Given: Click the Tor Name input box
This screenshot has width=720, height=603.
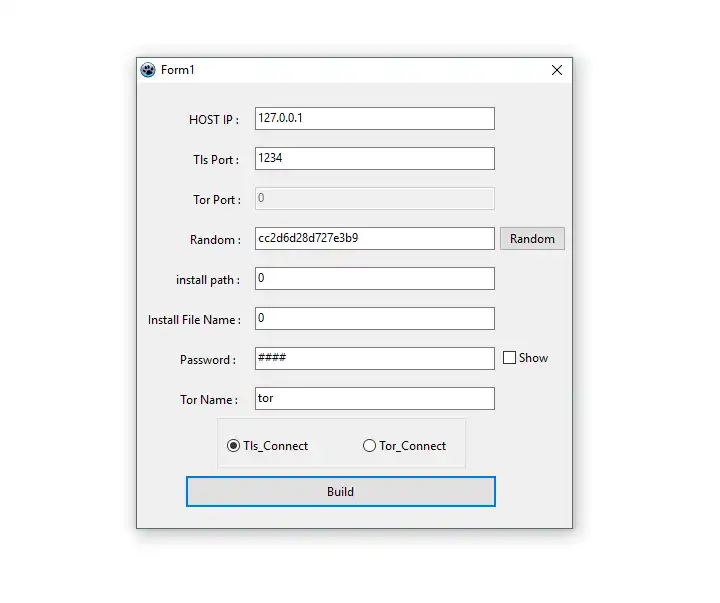Looking at the screenshot, I should click(x=374, y=398).
